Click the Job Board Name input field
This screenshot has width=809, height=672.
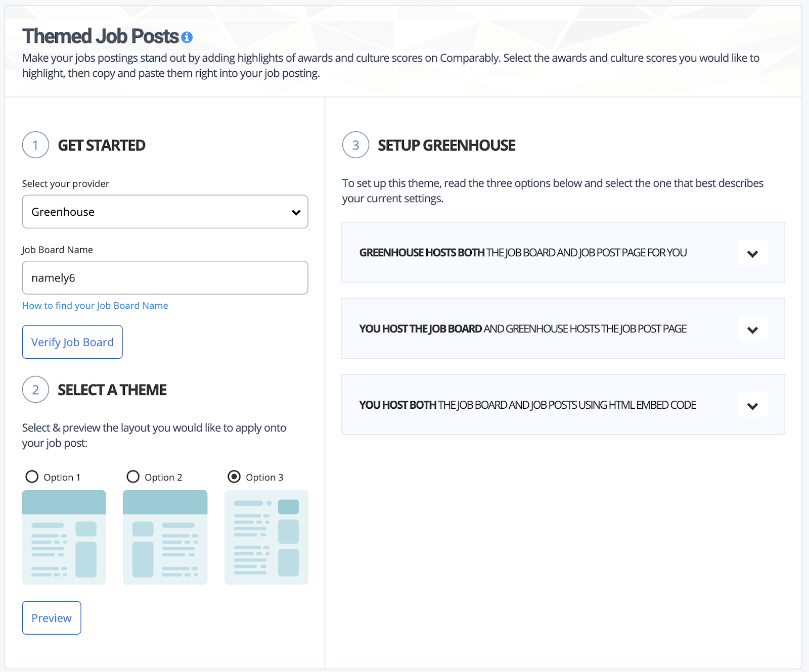(x=165, y=278)
